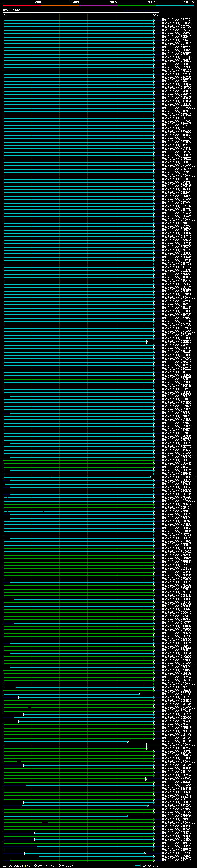Select label UniRef100_A5AW13
The height and width of the screenshot is (868, 197).
click(x=176, y=64)
